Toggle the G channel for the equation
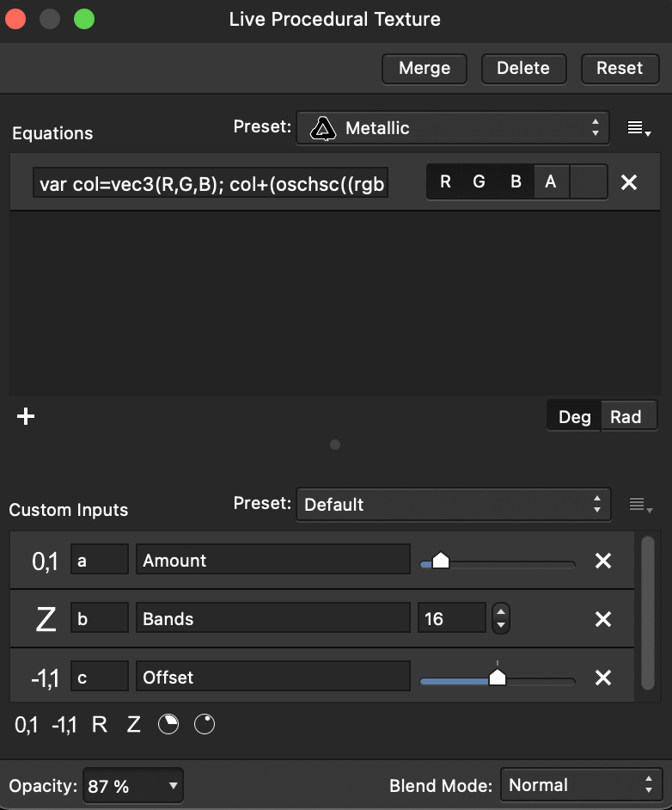Image resolution: width=672 pixels, height=810 pixels. point(480,182)
